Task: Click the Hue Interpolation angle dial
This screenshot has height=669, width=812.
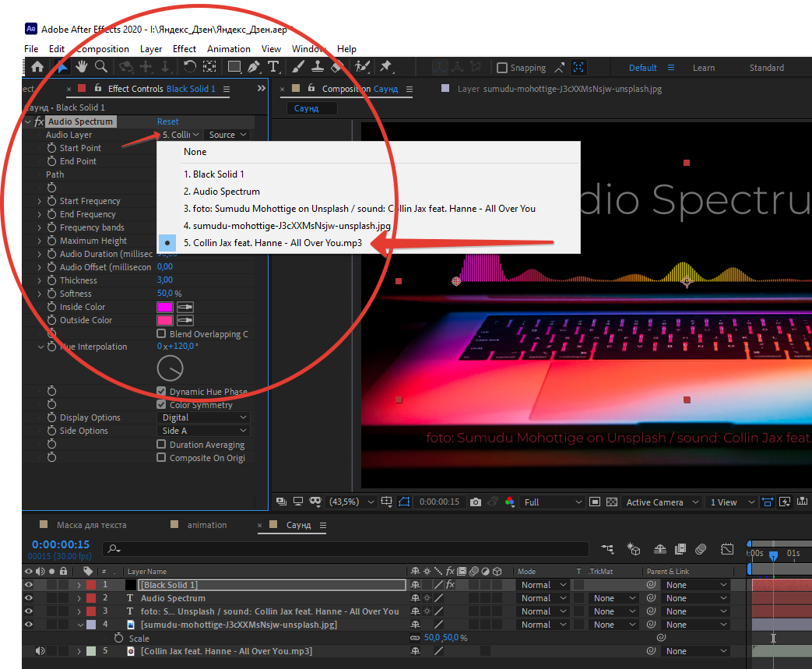Action: pyautogui.click(x=170, y=368)
